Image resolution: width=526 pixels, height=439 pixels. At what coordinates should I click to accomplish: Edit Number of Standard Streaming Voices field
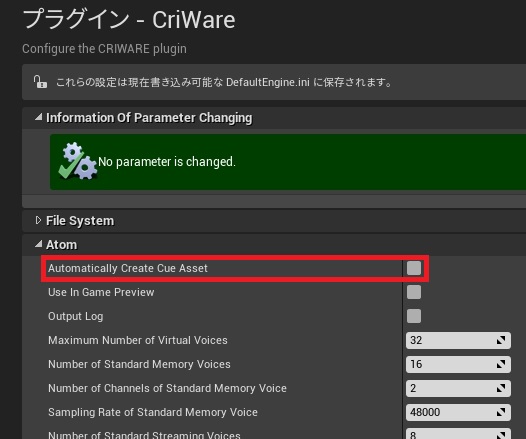click(458, 434)
